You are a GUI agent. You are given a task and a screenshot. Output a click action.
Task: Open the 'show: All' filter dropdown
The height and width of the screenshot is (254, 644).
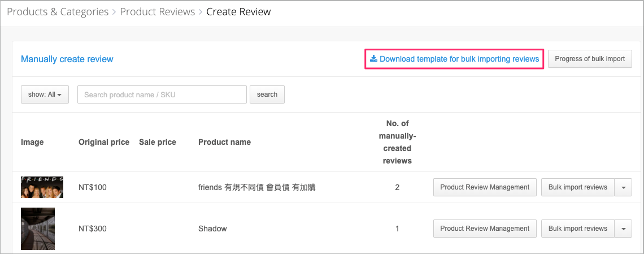pyautogui.click(x=45, y=94)
